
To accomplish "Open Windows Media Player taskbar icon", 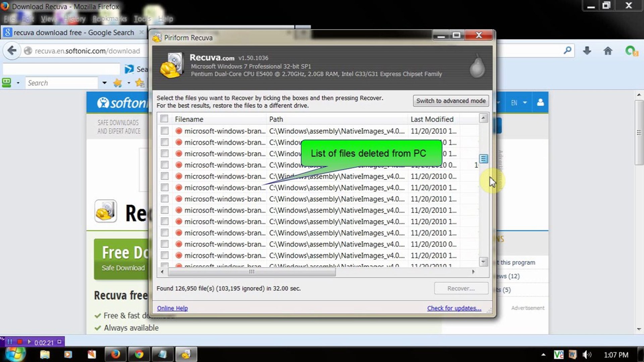I will [68, 354].
